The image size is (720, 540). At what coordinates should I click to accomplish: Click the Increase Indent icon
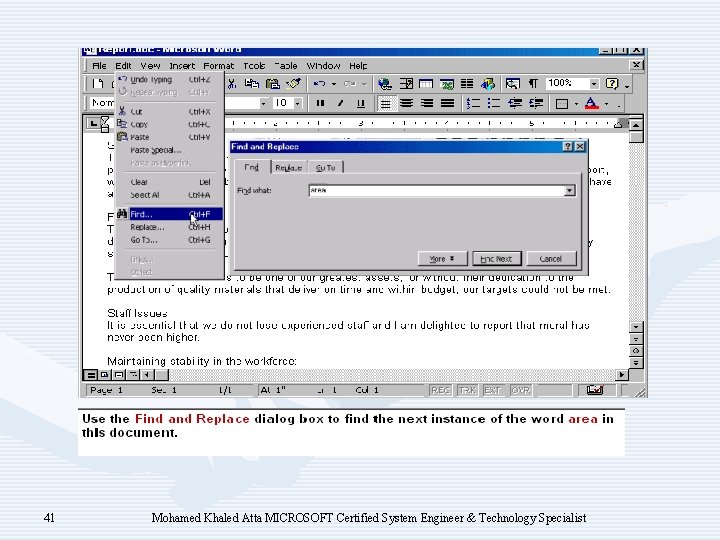point(536,103)
